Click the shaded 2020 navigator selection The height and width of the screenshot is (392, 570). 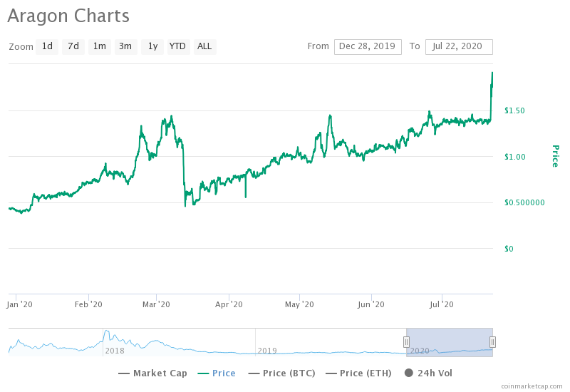click(450, 342)
